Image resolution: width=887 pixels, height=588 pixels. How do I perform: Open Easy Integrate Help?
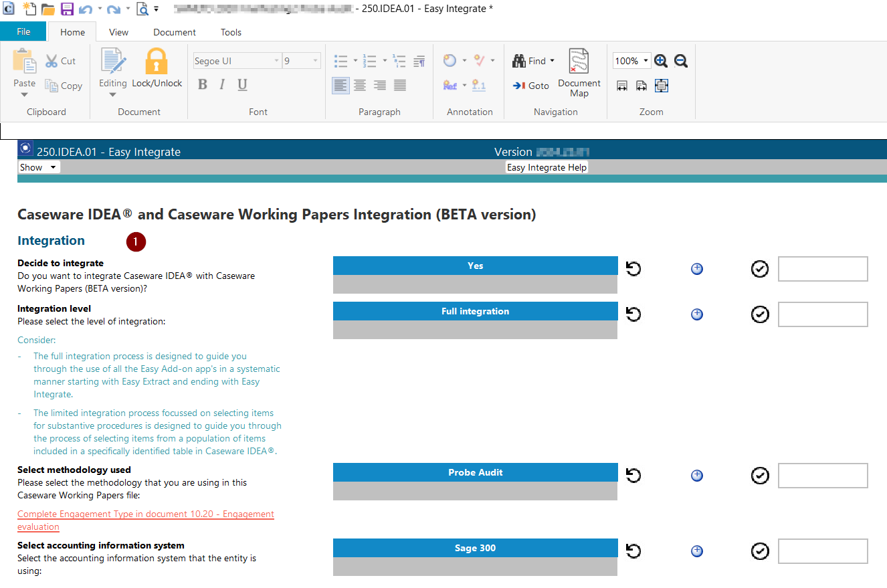coord(547,167)
